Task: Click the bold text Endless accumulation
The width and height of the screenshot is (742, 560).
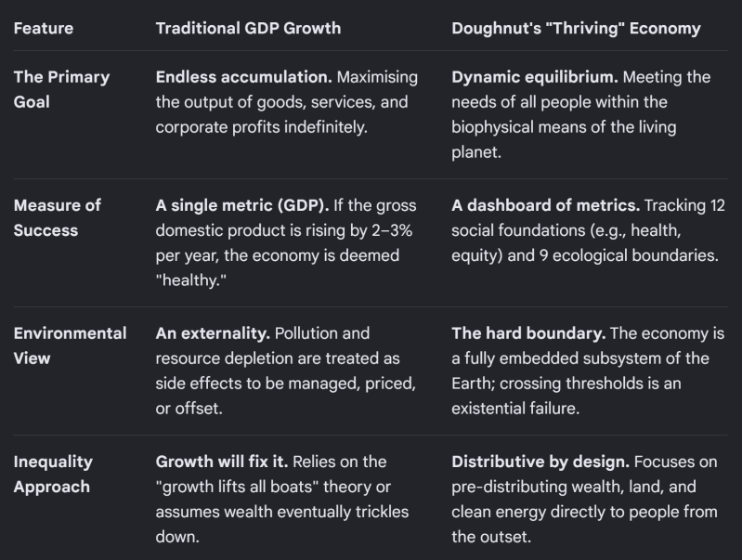Action: [243, 77]
